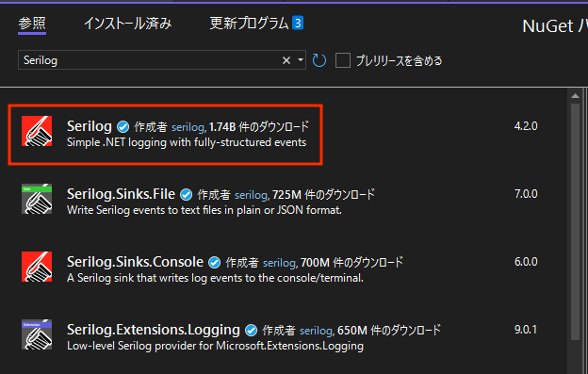
Task: Click 'Write Serilog events to text files' description
Action: coord(204,210)
